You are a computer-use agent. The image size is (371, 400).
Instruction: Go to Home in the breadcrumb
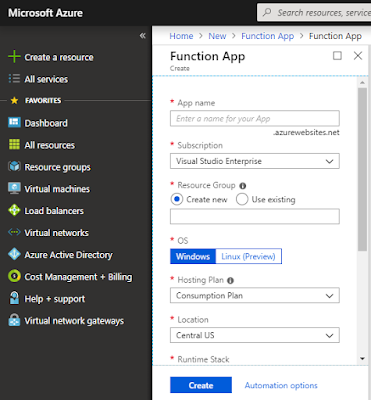click(181, 36)
